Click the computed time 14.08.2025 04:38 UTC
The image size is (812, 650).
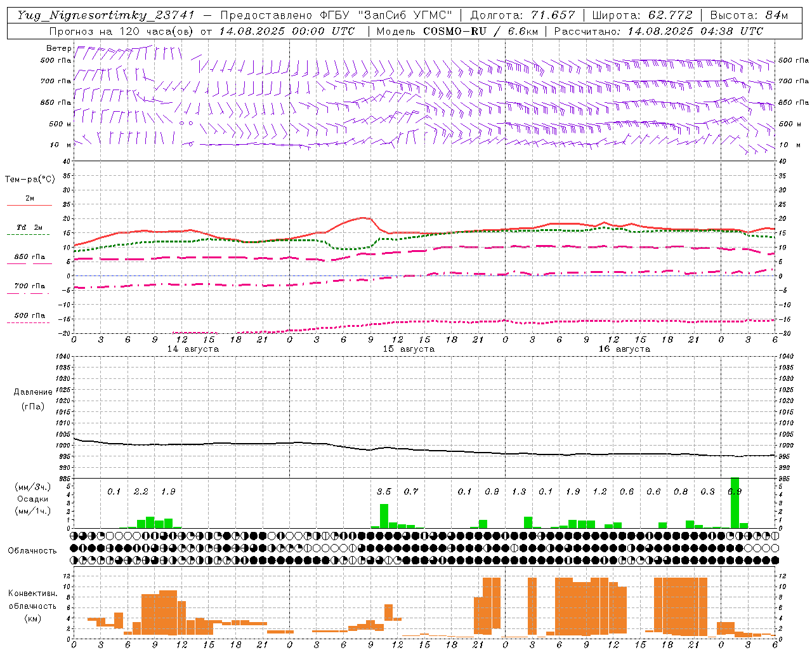click(x=695, y=31)
